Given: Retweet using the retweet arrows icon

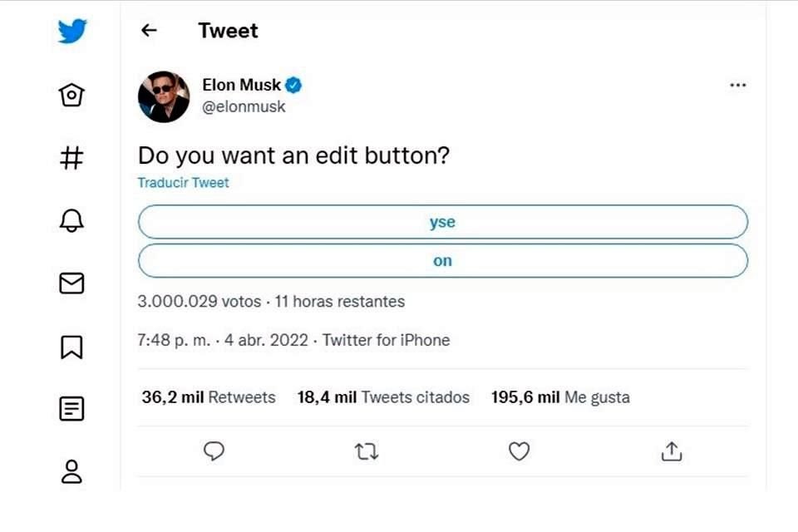Looking at the screenshot, I should tap(367, 451).
